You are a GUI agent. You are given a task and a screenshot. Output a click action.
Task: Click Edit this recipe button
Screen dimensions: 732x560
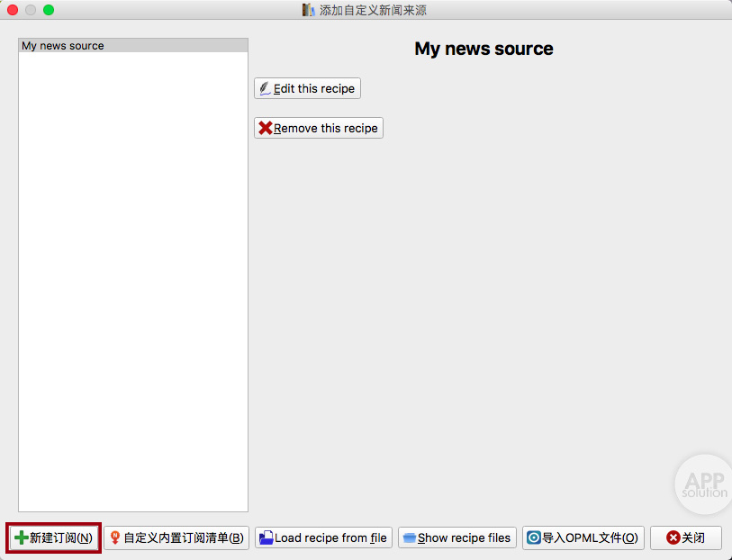307,88
